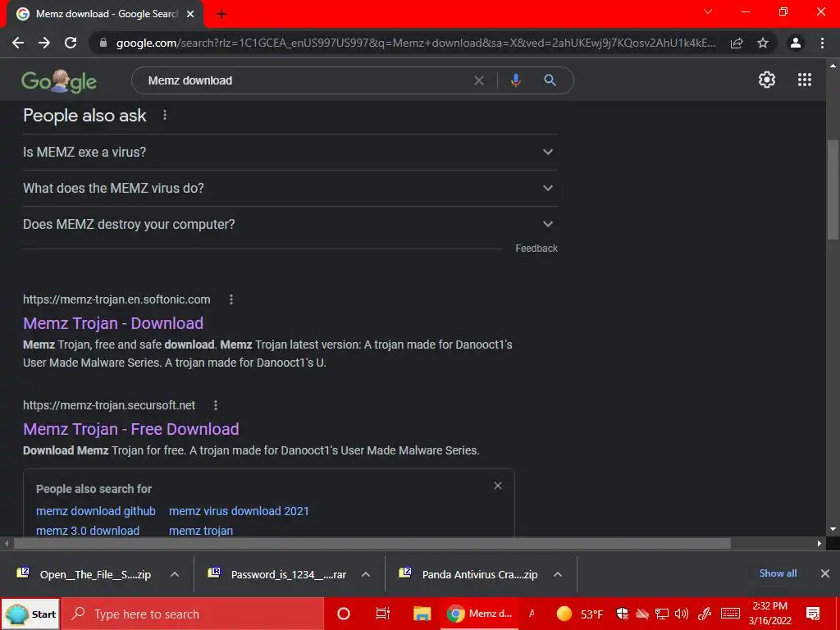
Task: Expand 'Does MEMZ destroy your computer?'
Action: point(290,225)
